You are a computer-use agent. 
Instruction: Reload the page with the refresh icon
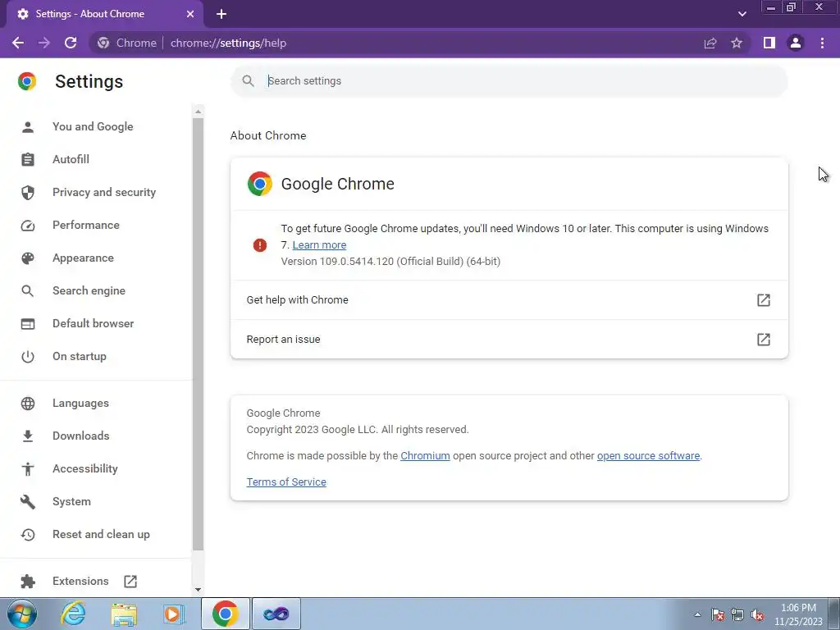[x=71, y=43]
